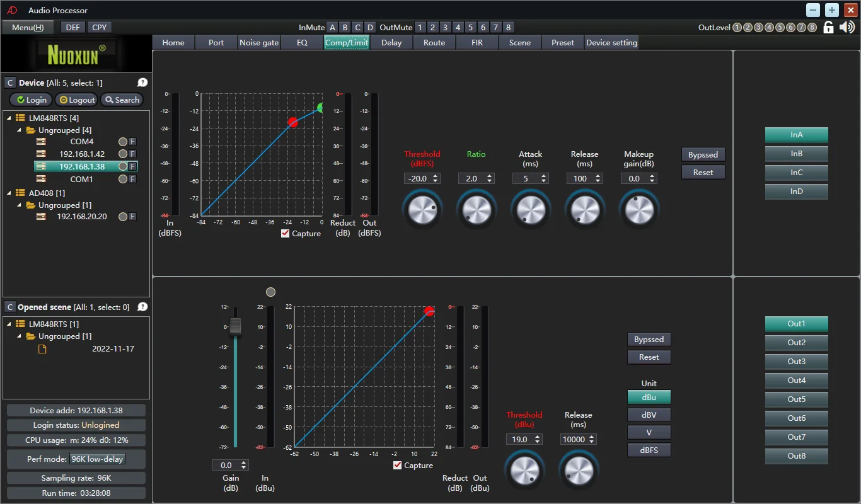Click the Threshold (dBFS) value field
This screenshot has height=504, width=861.
click(417, 178)
